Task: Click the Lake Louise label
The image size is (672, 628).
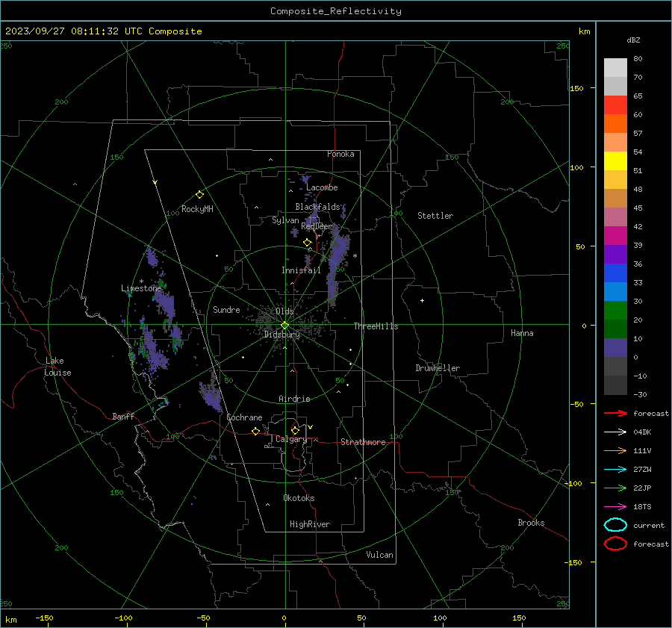Action: tap(57, 367)
